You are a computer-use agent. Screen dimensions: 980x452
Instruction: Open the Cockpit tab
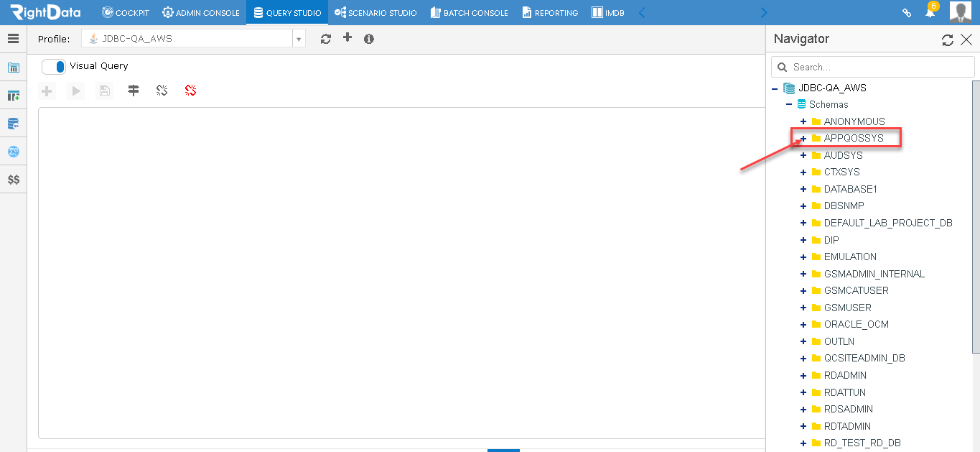(126, 12)
